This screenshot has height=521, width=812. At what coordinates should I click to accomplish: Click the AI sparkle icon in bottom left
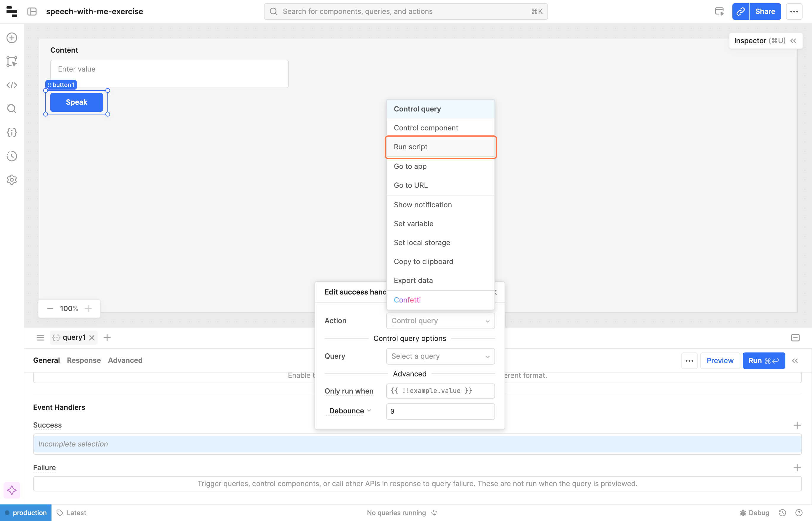[x=12, y=490]
